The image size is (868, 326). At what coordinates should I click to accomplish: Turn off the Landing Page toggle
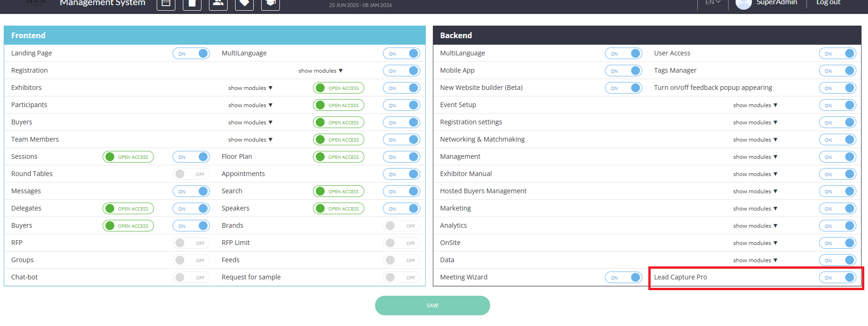tap(191, 54)
